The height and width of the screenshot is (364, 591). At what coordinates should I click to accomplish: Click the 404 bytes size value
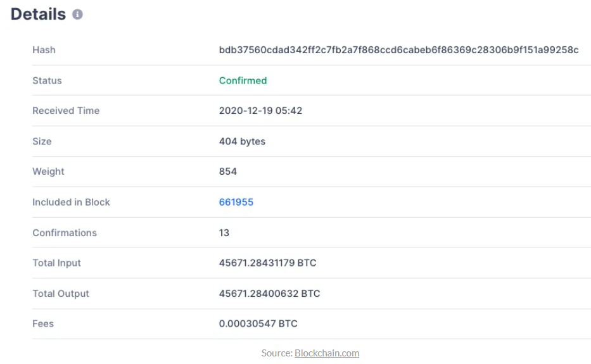[x=242, y=141]
